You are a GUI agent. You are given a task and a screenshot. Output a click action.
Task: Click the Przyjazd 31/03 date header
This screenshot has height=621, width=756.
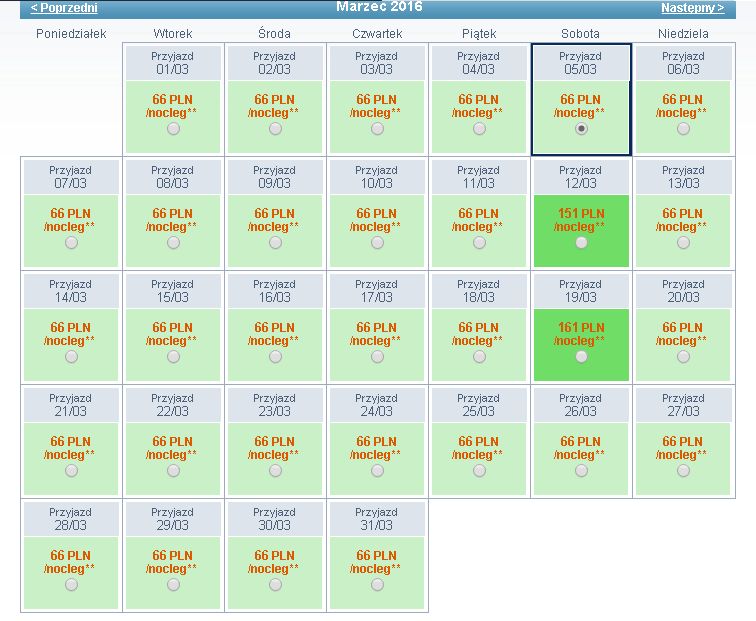377,519
